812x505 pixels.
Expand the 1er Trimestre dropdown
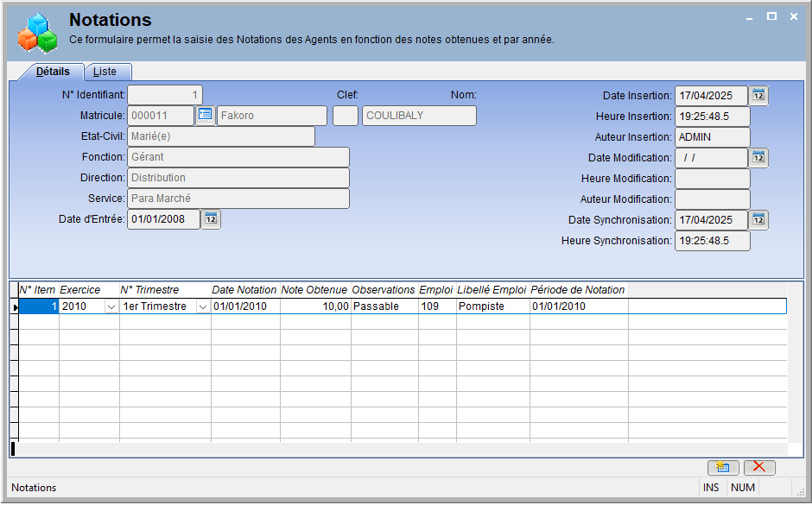[x=203, y=306]
